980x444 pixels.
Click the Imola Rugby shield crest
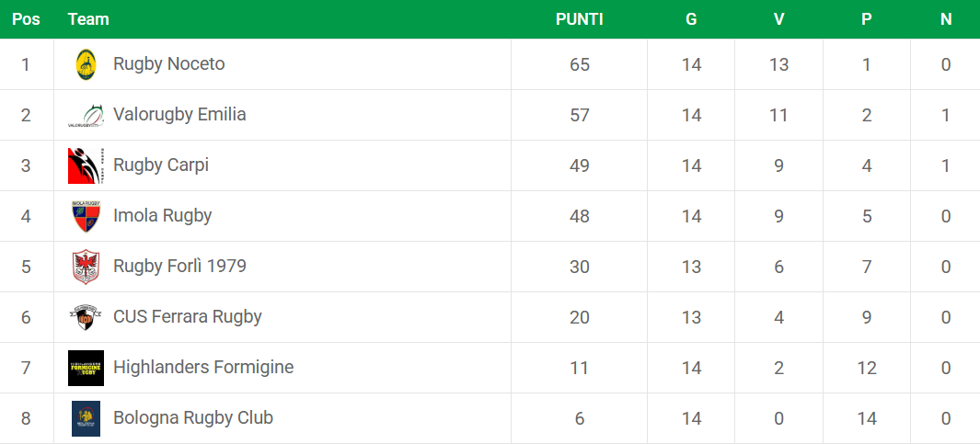pos(86,216)
